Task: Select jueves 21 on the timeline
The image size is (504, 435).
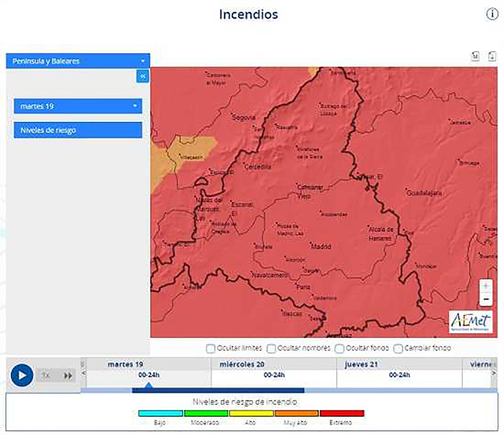Action: [399, 375]
